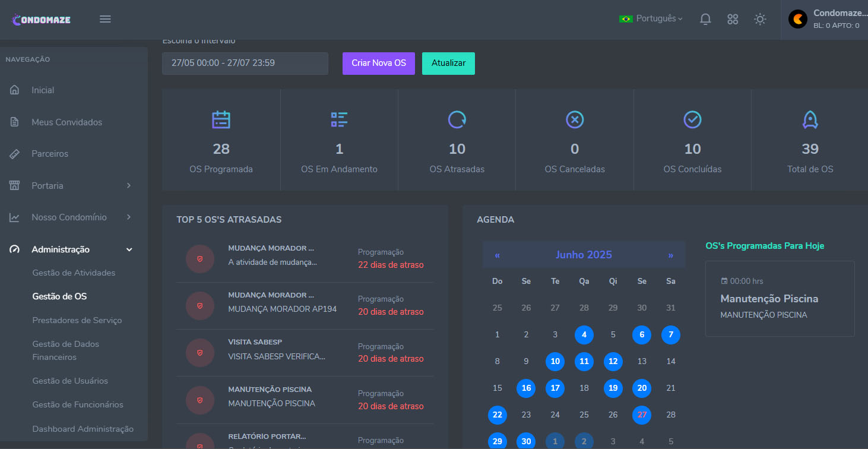
Task: Go to Prestadores de Serviço page
Action: pos(77,320)
